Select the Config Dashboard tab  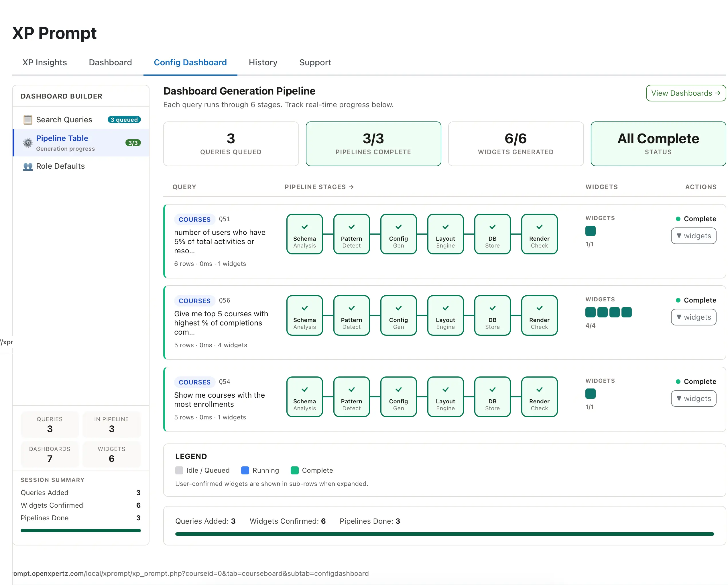(x=190, y=62)
